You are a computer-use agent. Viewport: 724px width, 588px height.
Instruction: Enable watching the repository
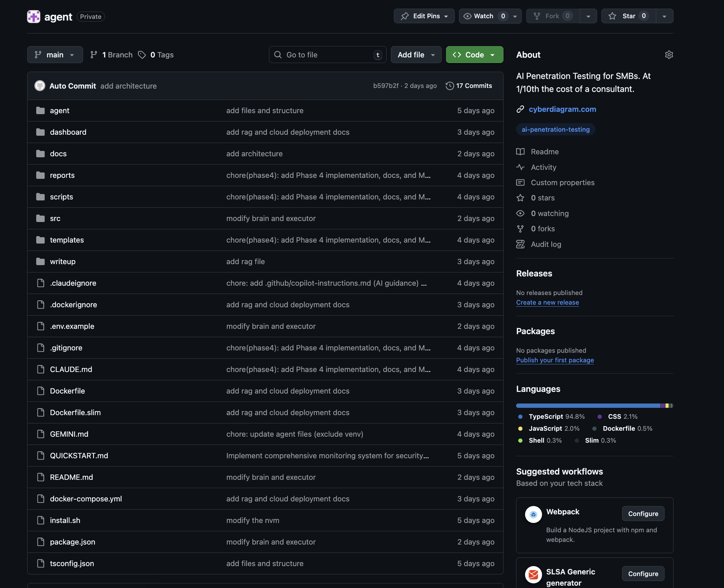pos(483,16)
